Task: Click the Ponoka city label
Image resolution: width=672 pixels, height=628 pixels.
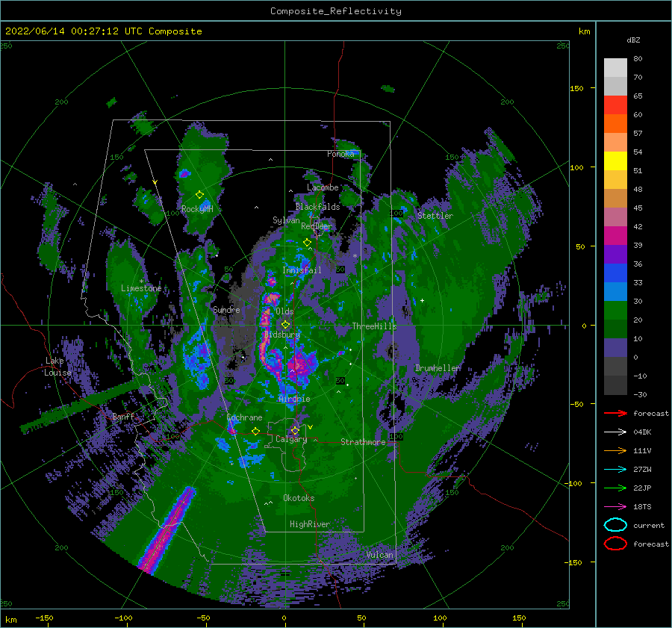Action: (340, 154)
